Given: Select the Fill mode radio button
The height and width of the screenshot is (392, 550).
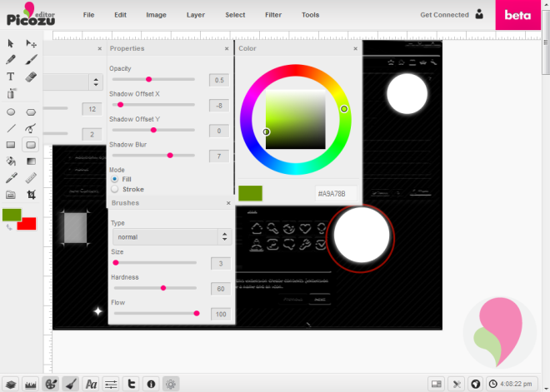Looking at the screenshot, I should (114, 179).
